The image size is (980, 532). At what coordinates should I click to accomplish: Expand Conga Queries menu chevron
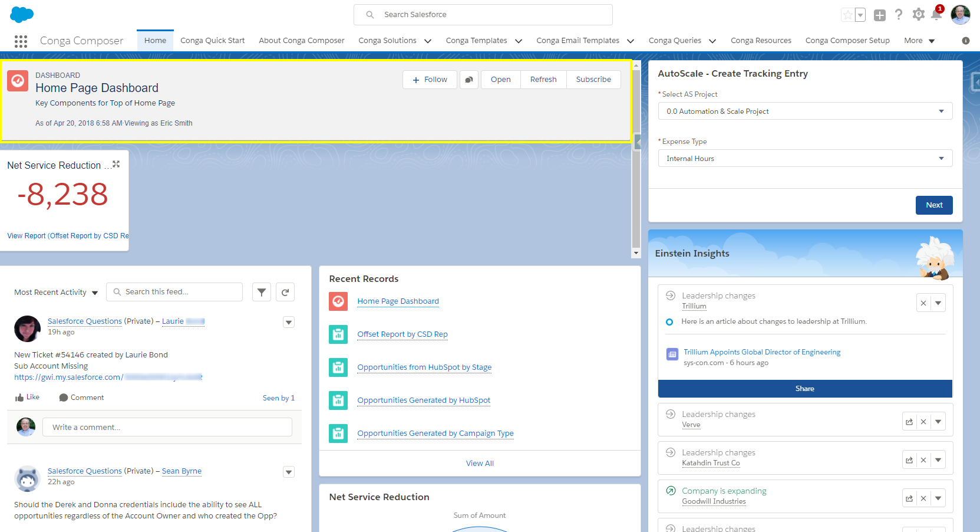coord(712,41)
